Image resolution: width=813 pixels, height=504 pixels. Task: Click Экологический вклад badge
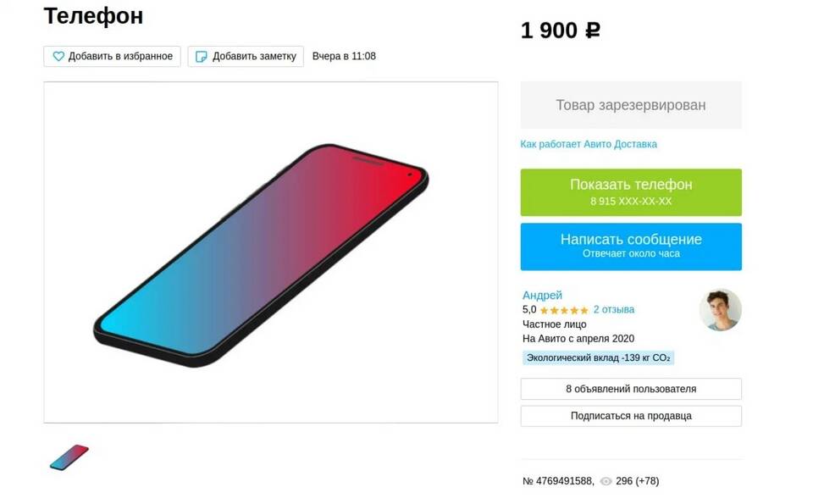(599, 357)
